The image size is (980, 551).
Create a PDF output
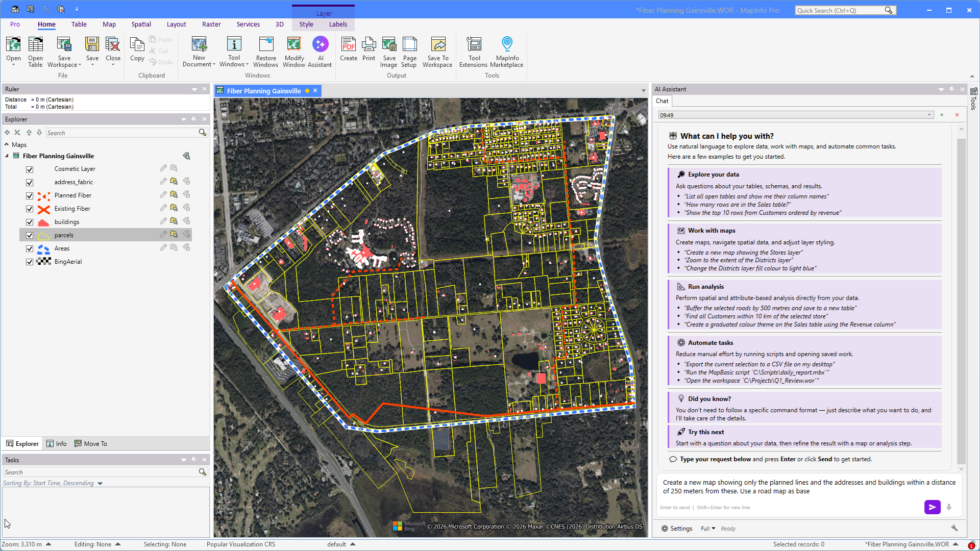pyautogui.click(x=349, y=49)
